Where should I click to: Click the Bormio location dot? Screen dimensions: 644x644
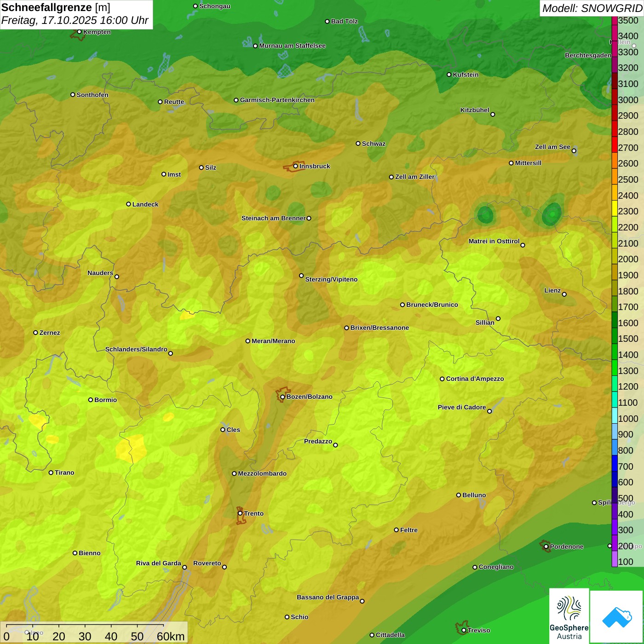click(91, 400)
